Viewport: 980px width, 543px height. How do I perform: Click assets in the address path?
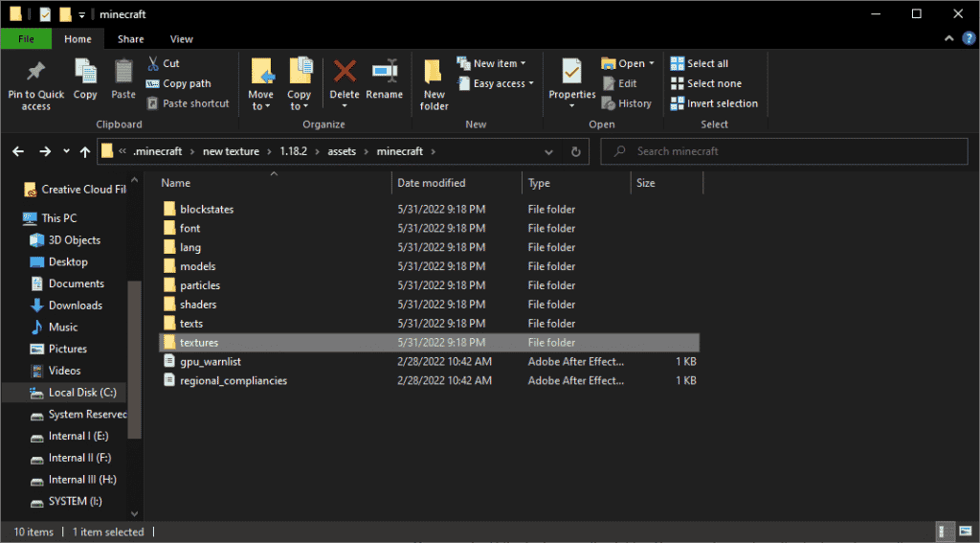(342, 151)
